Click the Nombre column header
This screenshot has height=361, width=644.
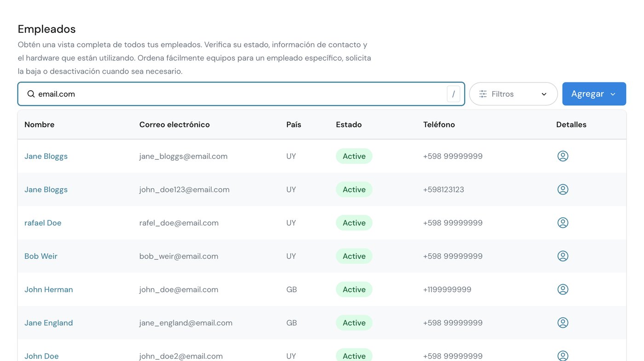(x=40, y=125)
